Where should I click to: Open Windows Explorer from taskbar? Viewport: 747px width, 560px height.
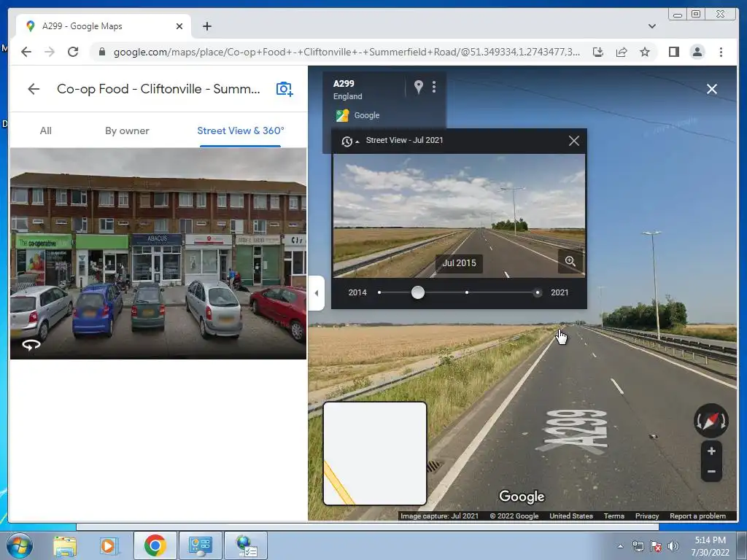65,545
